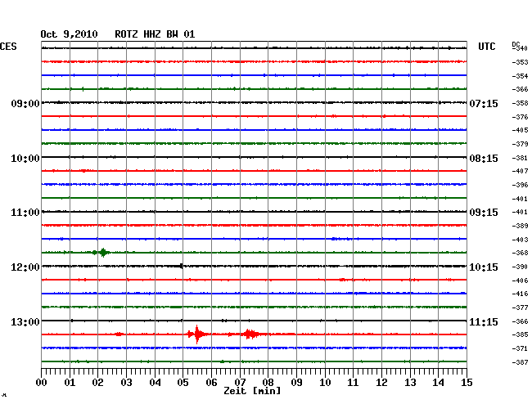This screenshot has height=404, width=532.
Task: Click the 10 minute axis label
Action: pos(325,383)
